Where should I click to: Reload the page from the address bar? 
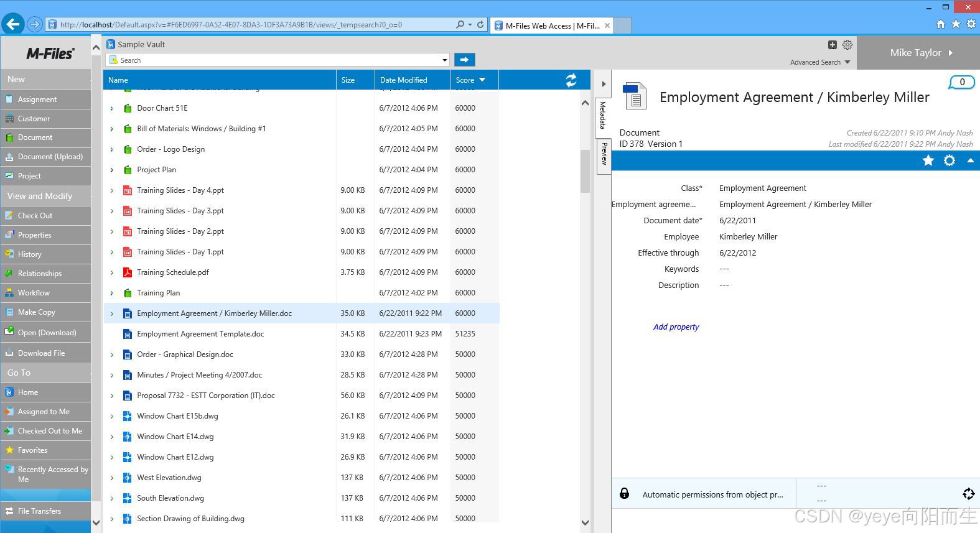[x=480, y=25]
